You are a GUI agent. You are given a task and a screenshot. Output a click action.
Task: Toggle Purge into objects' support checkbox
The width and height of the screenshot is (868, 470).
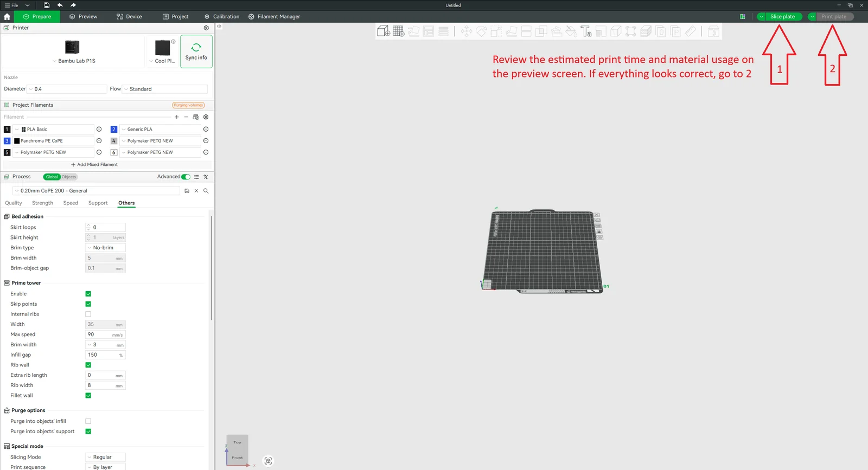[x=88, y=432]
